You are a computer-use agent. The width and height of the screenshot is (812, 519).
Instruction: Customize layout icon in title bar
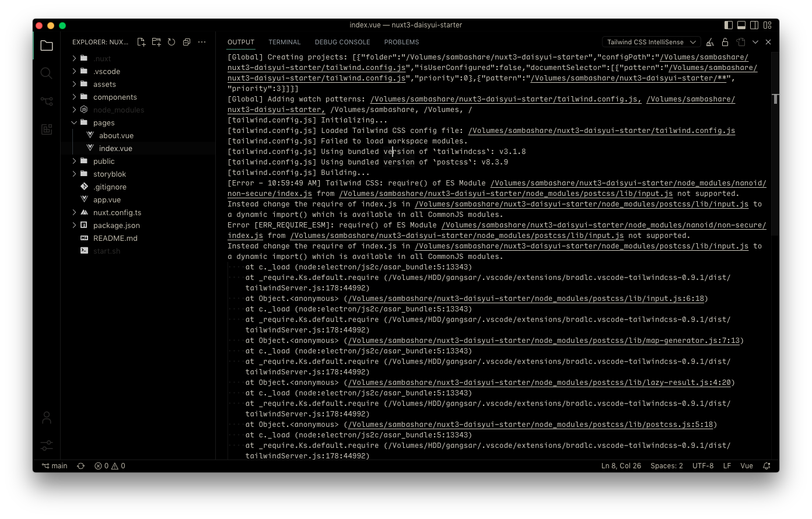coord(767,25)
